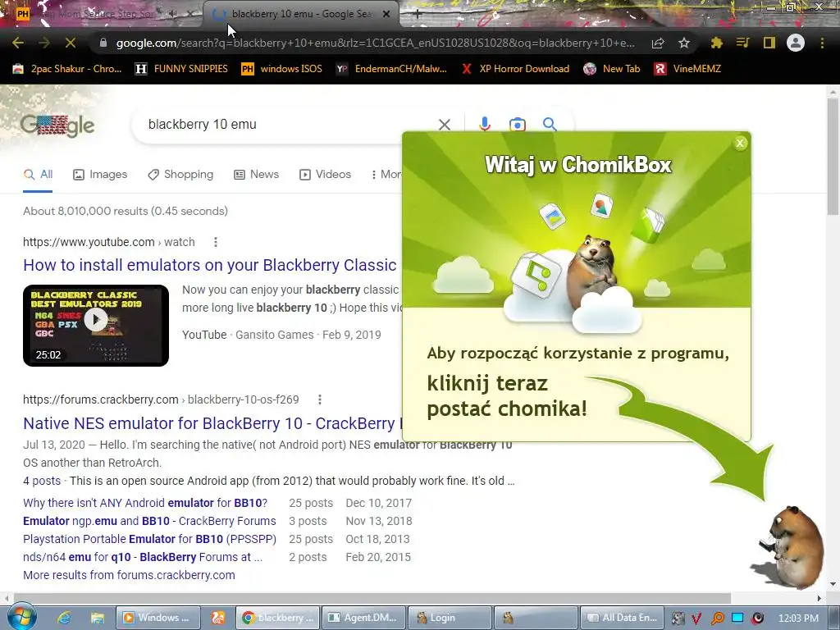This screenshot has height=630, width=840.
Task: Switch to Shopping results tab
Action: click(x=180, y=175)
